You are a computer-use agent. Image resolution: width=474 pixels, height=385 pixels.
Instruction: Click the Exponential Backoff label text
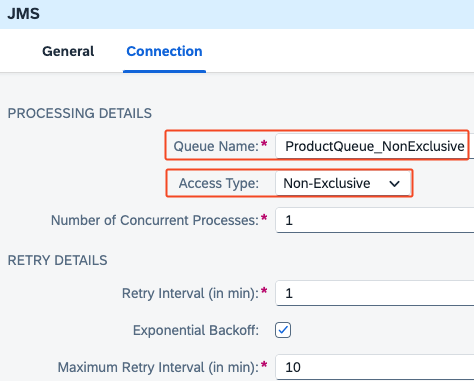(196, 330)
